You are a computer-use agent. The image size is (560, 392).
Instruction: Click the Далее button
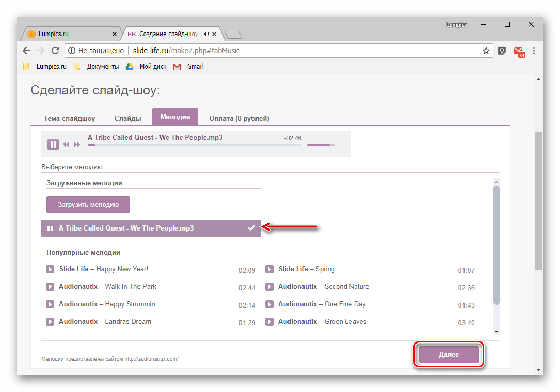click(x=449, y=354)
